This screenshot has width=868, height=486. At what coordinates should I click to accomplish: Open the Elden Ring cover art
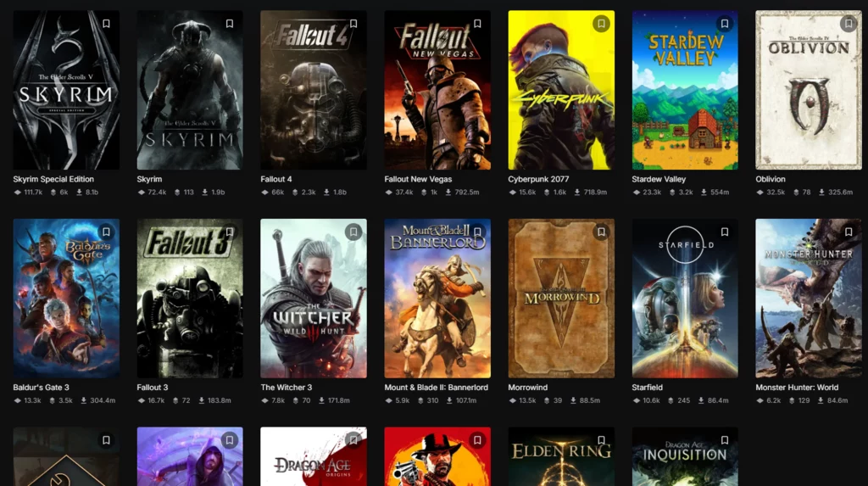coord(561,456)
